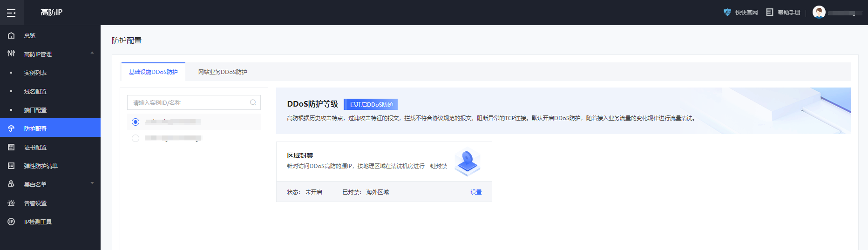Switch to 网站业务DDoS防护 tab
Screen dimensions: 868x250
(223, 72)
